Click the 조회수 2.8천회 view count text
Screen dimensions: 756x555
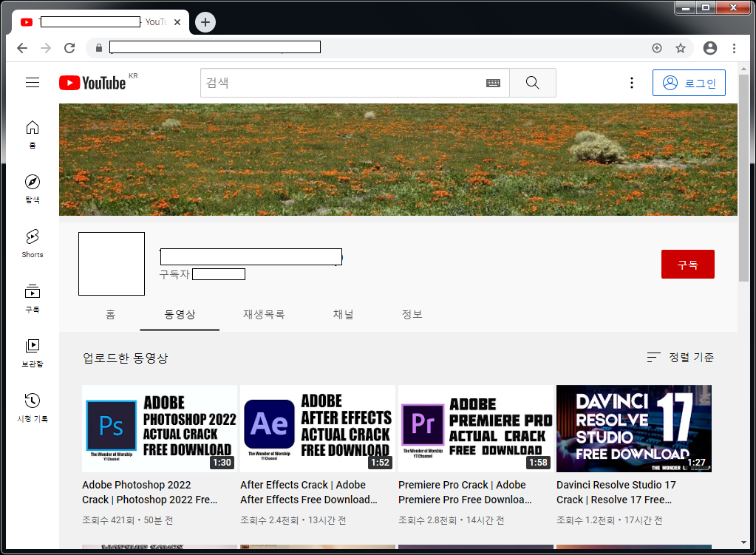427,520
